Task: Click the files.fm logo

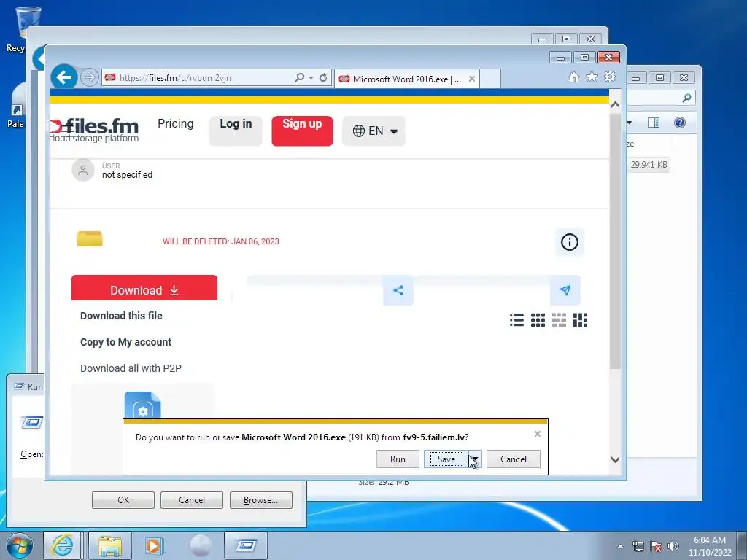Action: (x=94, y=130)
